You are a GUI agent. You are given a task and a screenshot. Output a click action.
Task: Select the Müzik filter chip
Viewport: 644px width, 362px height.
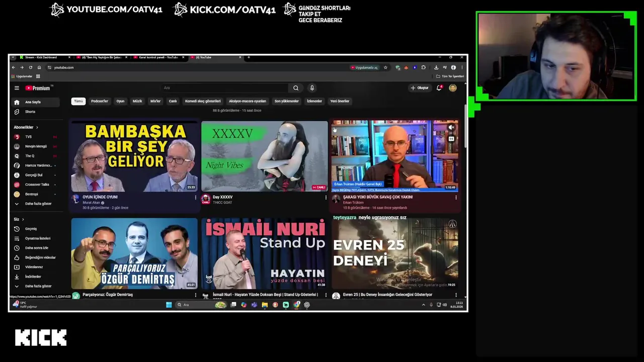point(137,101)
